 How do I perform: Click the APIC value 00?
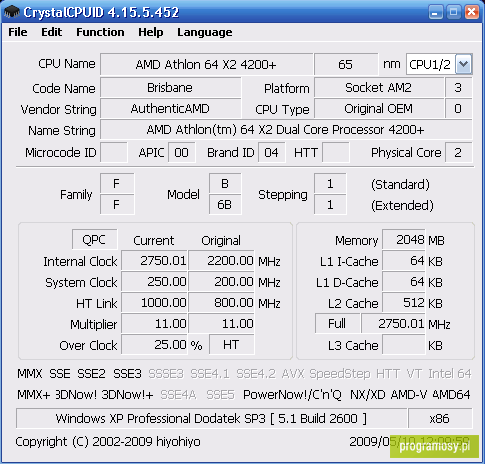coord(182,152)
